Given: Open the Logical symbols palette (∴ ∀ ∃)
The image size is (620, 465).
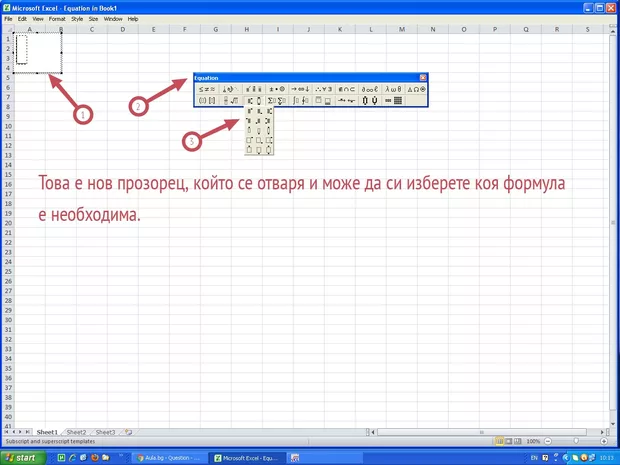Looking at the screenshot, I should [x=323, y=89].
